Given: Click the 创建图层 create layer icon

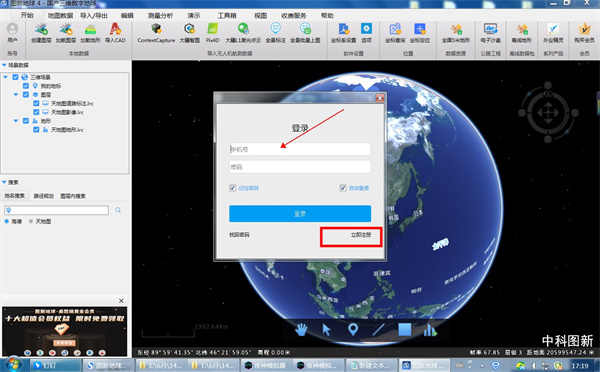Looking at the screenshot, I should pyautogui.click(x=41, y=29).
